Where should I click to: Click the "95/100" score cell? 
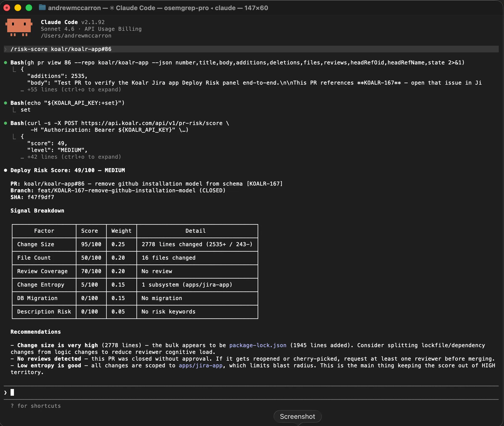(x=91, y=244)
